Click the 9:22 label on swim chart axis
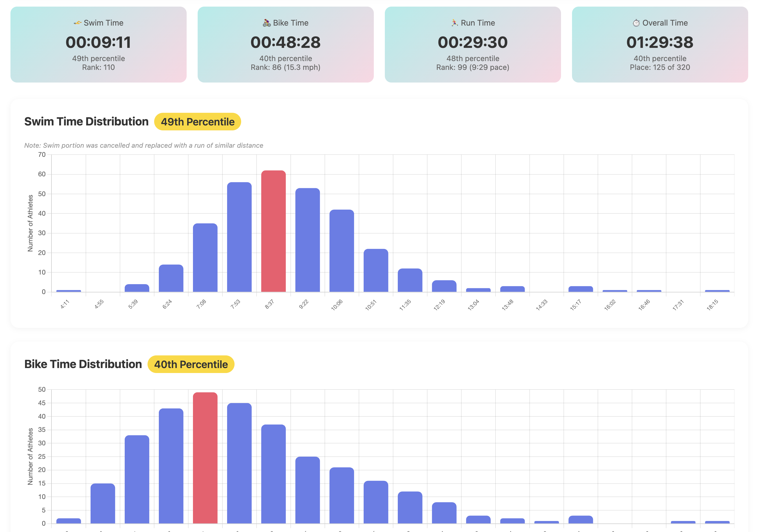This screenshot has width=757, height=532. coord(304,305)
